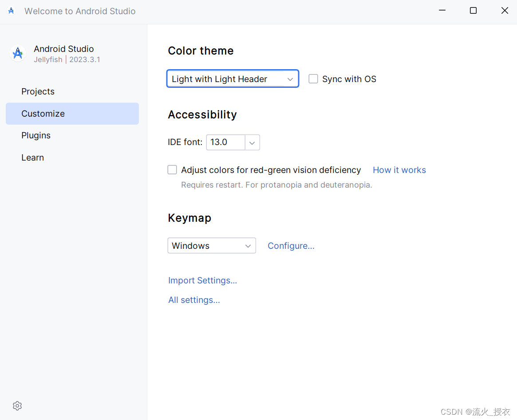Image resolution: width=517 pixels, height=420 pixels.
Task: Click Import Settings... link
Action: (x=202, y=280)
